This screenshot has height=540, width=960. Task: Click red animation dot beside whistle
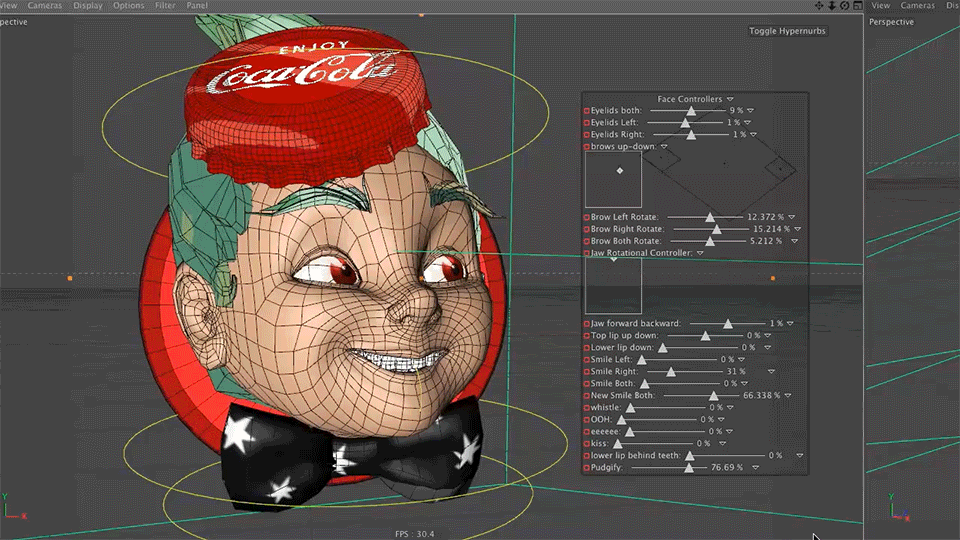(587, 408)
